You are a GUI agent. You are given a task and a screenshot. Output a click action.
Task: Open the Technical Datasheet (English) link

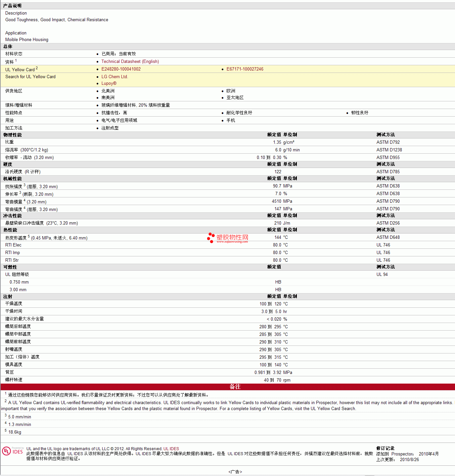[130, 62]
